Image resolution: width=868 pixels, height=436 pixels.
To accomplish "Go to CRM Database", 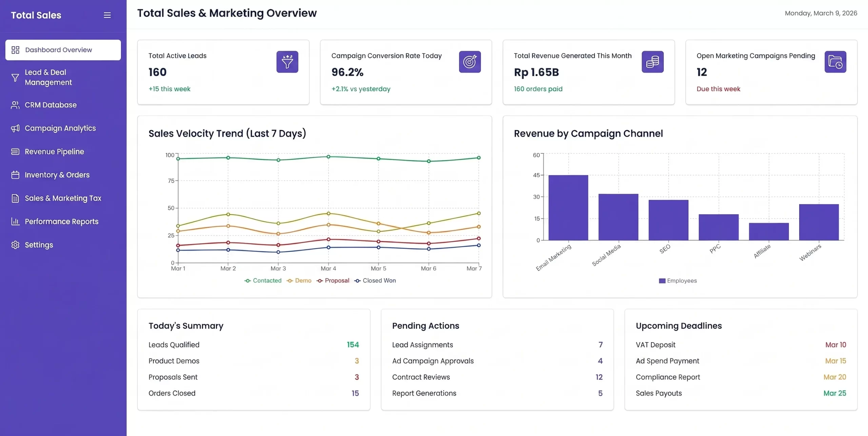I will [63, 105].
